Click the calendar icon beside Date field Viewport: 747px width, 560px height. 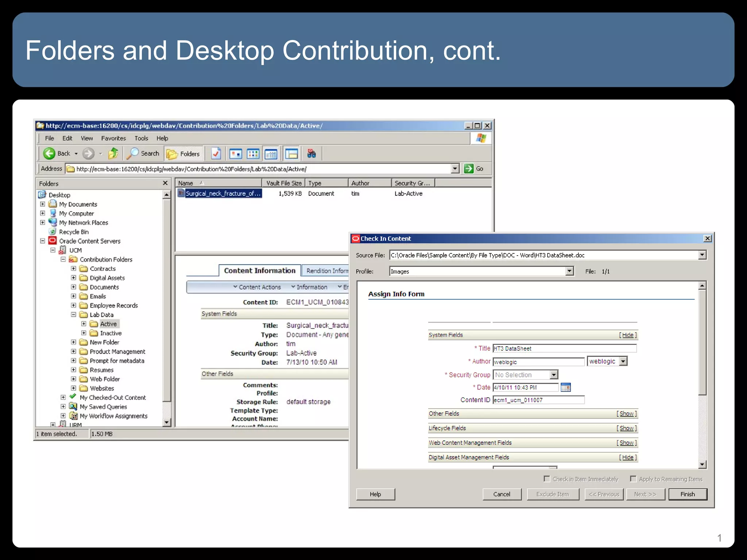(566, 387)
